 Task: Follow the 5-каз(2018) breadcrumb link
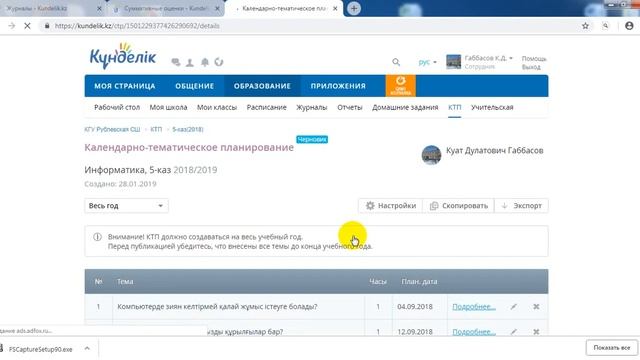click(x=188, y=129)
